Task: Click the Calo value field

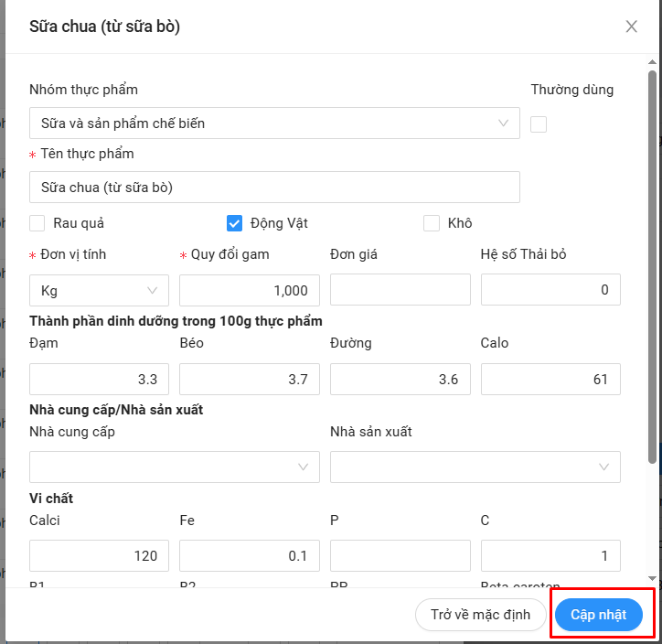Action: (550, 379)
